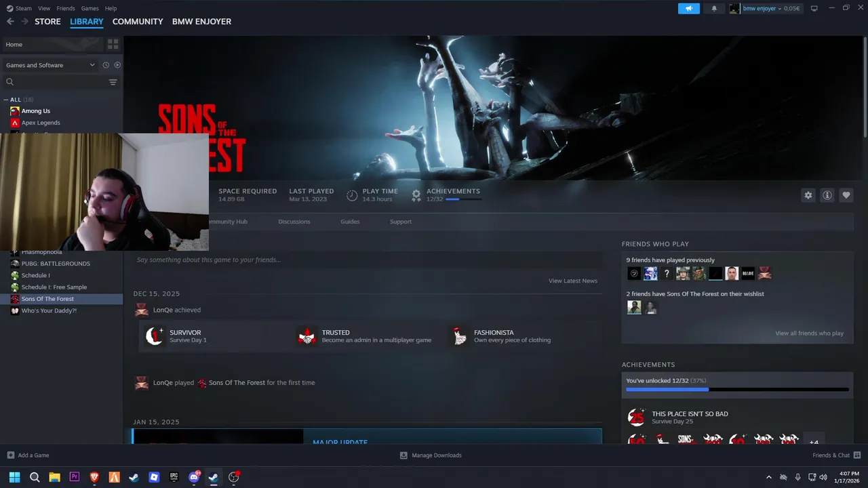Open Friends & Chat icon
This screenshot has height=488, width=868.
click(x=857, y=455)
